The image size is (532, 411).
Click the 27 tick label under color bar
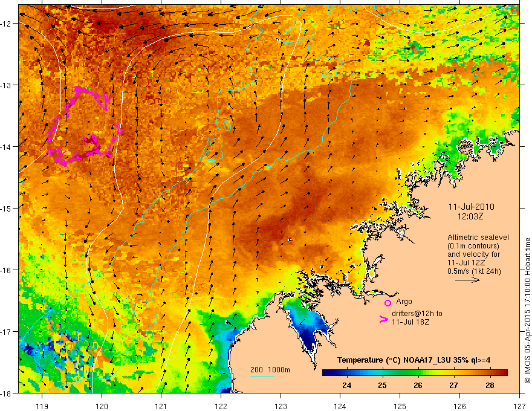pos(453,385)
